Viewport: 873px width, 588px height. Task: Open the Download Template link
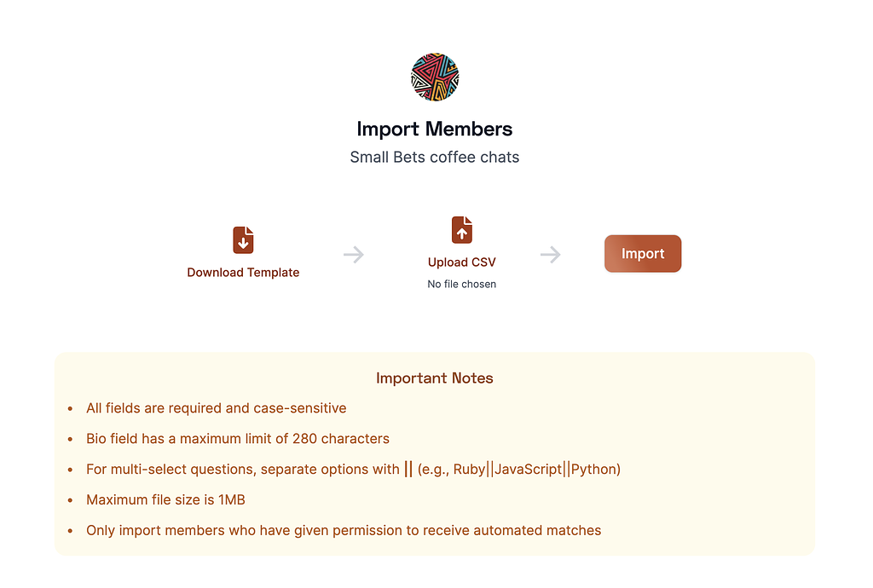click(243, 272)
